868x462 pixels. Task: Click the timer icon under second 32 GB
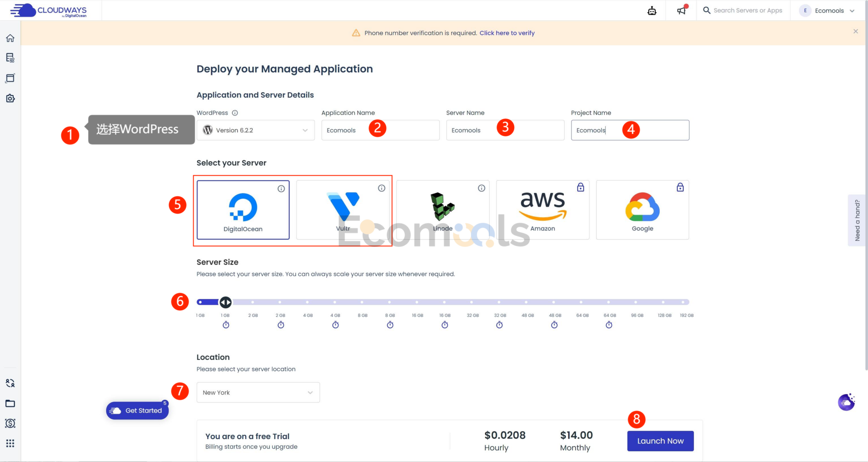click(x=500, y=325)
